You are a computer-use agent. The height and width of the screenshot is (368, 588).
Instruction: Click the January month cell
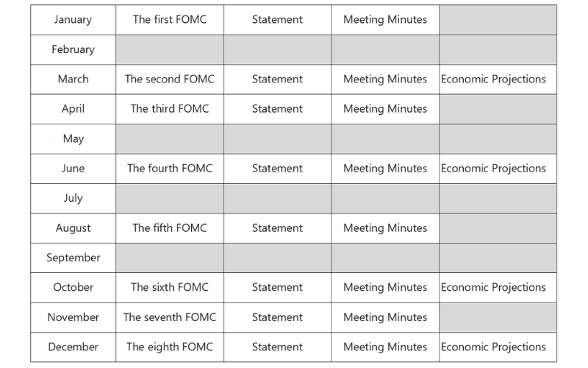click(73, 20)
